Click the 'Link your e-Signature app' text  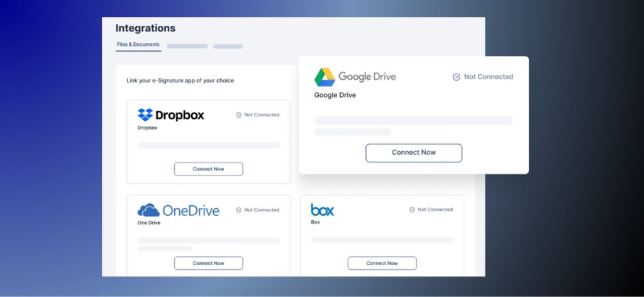tap(180, 81)
